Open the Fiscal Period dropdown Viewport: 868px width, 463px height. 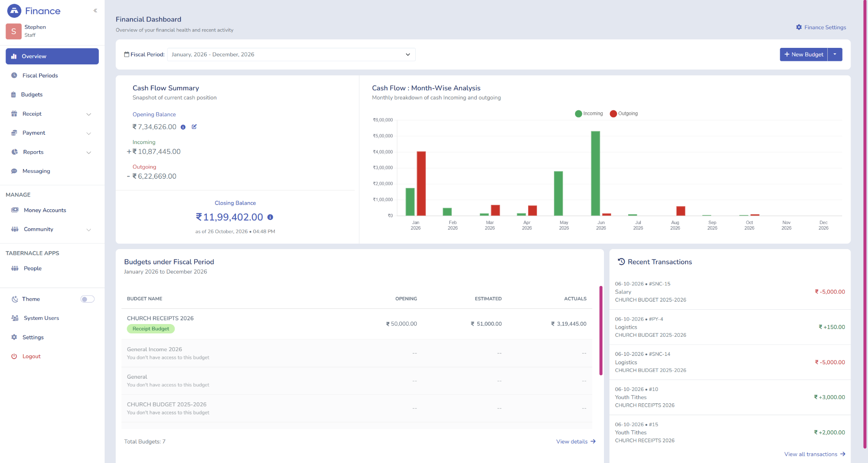click(291, 55)
